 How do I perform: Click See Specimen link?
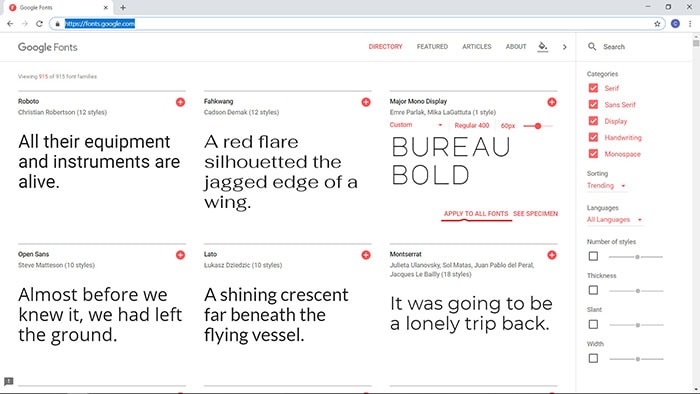536,214
